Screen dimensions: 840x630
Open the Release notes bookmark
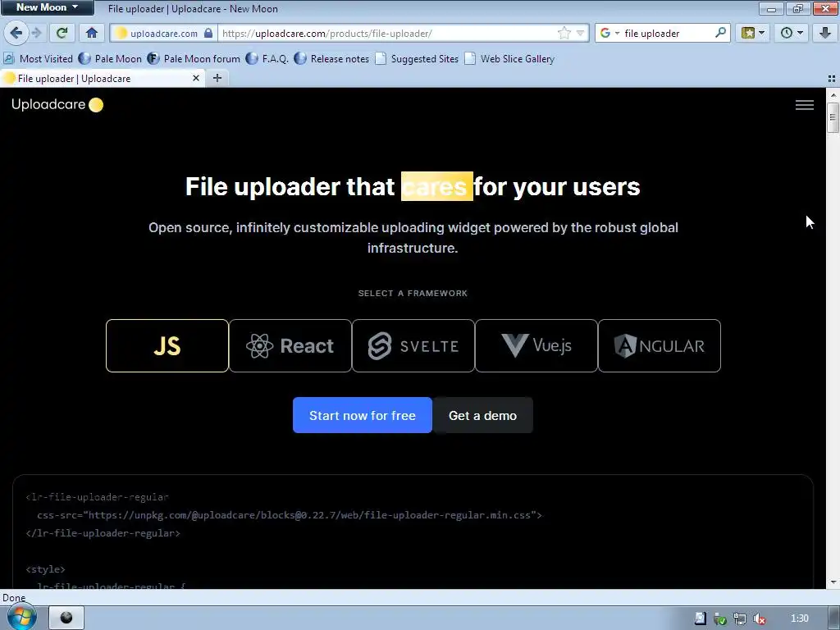(x=332, y=59)
